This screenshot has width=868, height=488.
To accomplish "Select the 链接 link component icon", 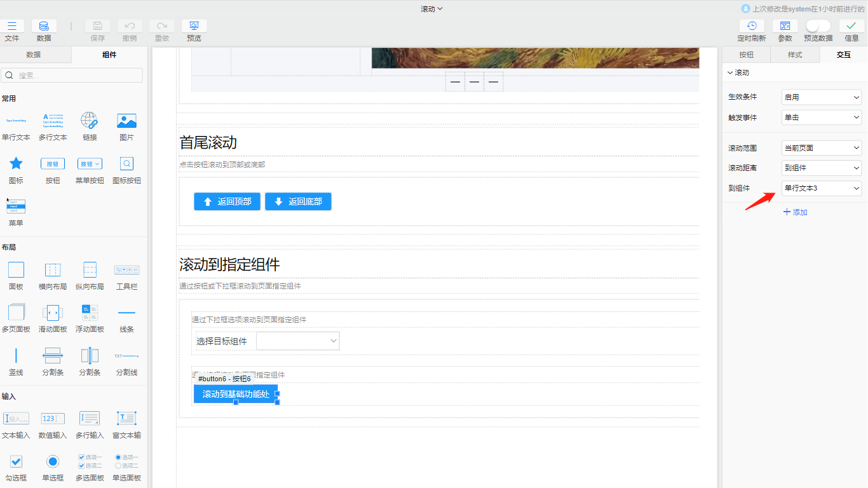I will pyautogui.click(x=90, y=121).
